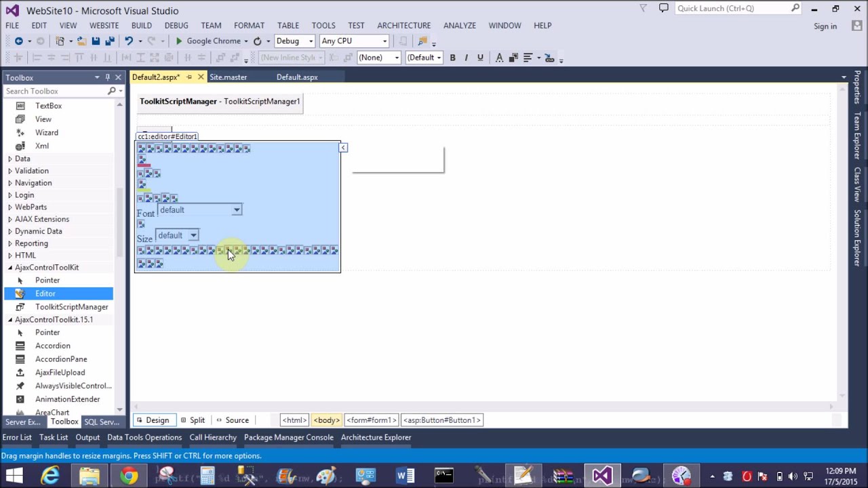
Task: Expand the Validation toolbox group
Action: point(9,171)
